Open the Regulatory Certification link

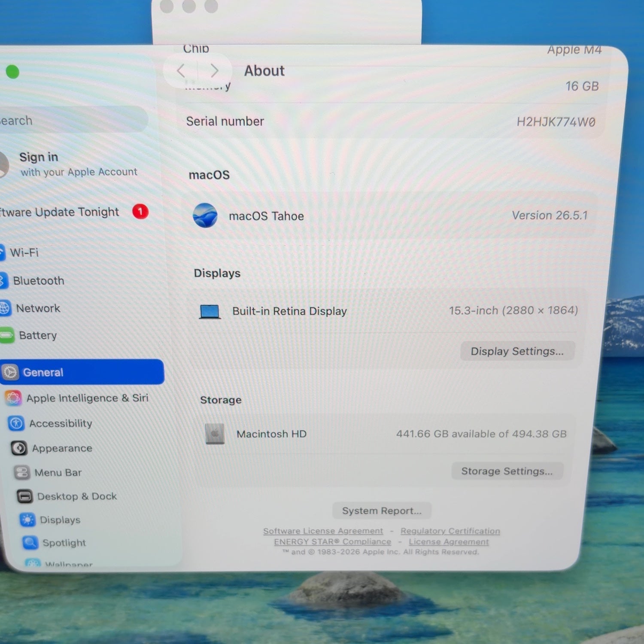pyautogui.click(x=450, y=531)
